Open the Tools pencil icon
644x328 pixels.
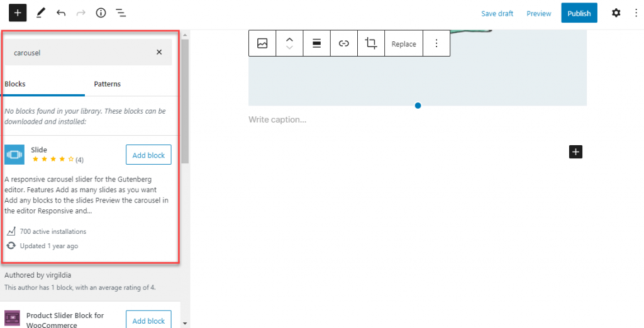[x=40, y=13]
